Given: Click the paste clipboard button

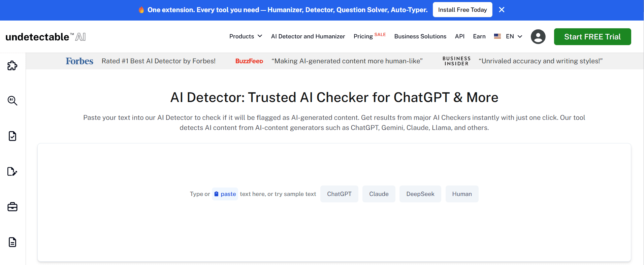Looking at the screenshot, I should [225, 194].
